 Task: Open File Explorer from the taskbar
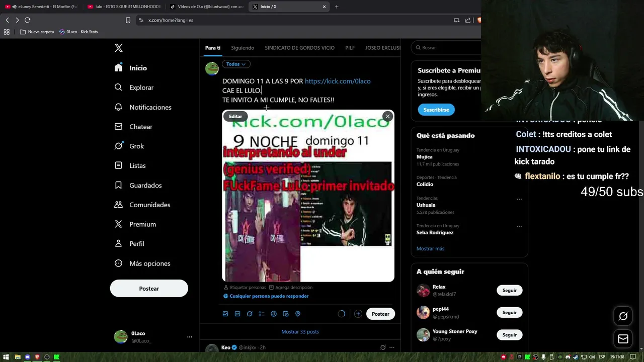[x=18, y=357]
